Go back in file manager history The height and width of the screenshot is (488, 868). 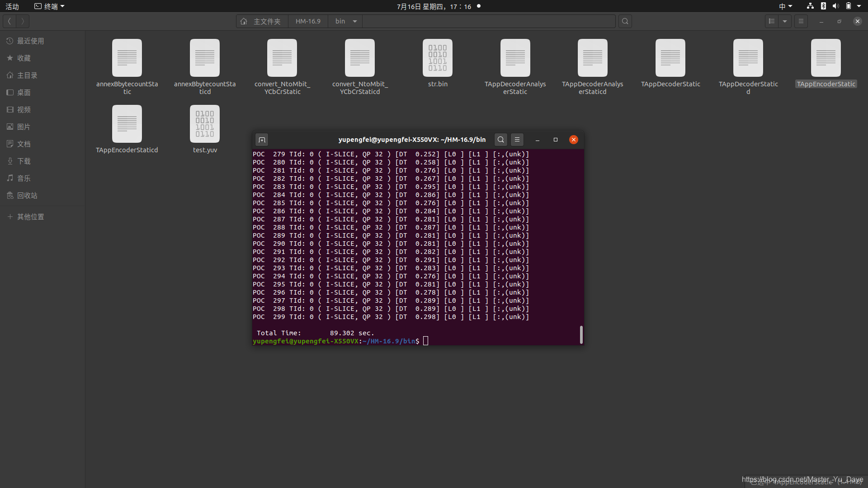[x=9, y=21]
